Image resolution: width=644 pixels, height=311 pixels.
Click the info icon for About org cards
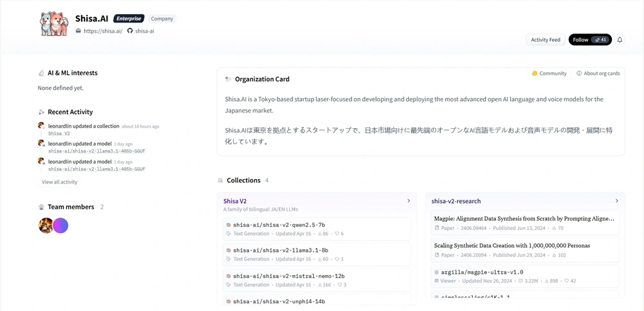point(579,73)
